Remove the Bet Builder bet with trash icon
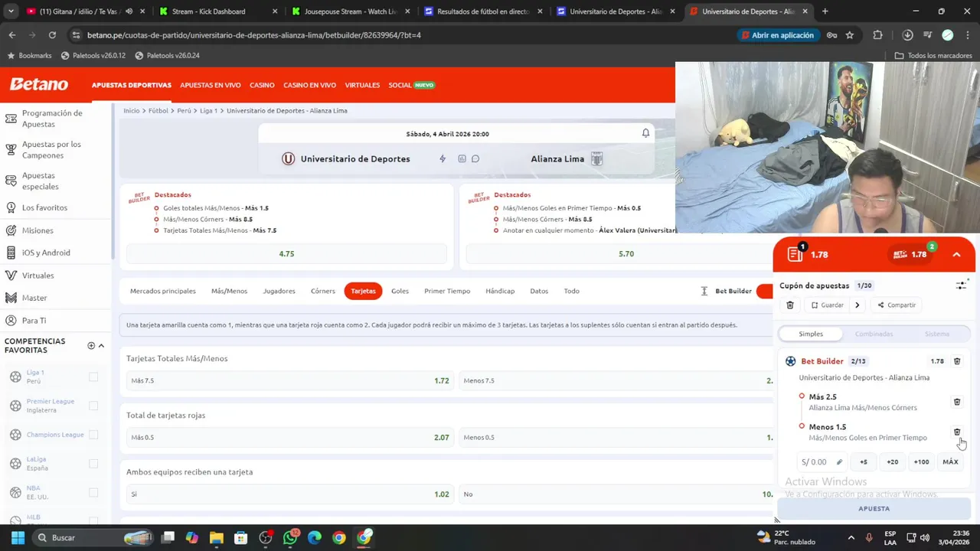 coord(957,361)
